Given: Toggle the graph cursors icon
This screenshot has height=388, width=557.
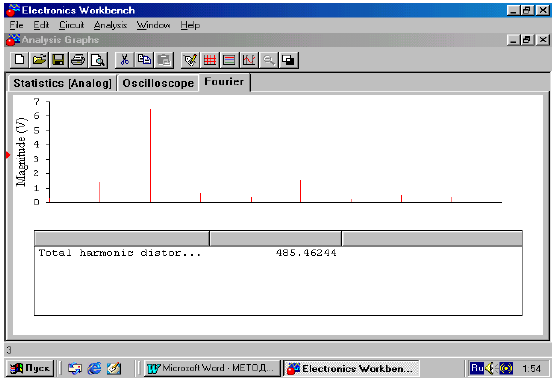Looking at the screenshot, I should point(249,60).
